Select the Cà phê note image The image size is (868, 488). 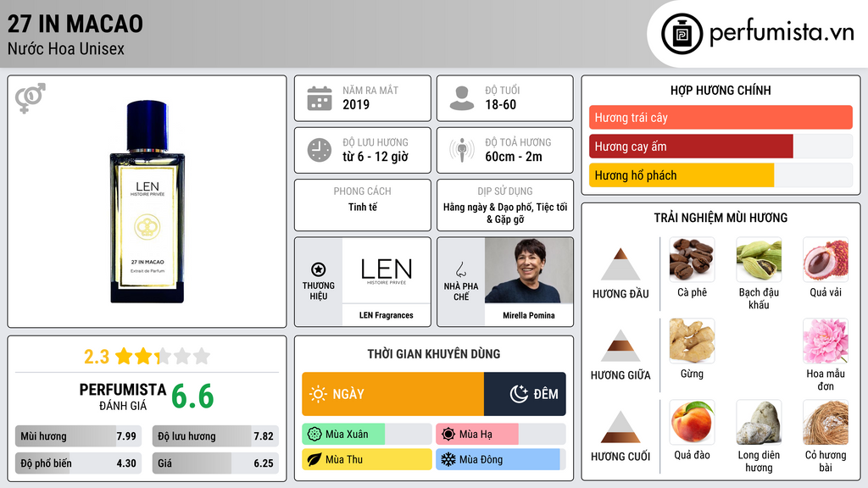(x=692, y=259)
